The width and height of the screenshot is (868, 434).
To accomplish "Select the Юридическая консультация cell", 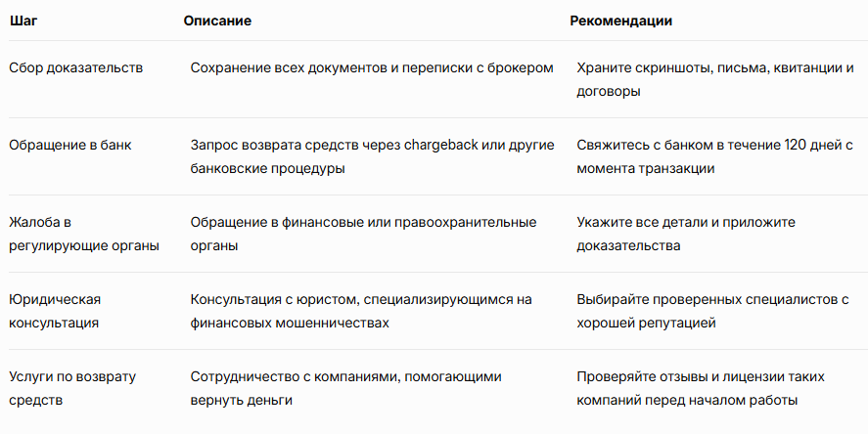I will (55, 311).
